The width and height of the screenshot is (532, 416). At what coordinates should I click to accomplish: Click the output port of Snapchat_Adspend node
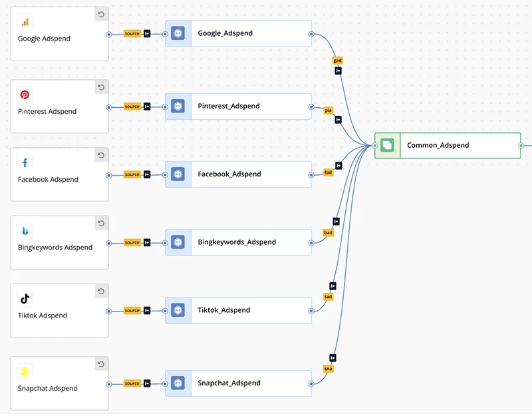click(311, 384)
